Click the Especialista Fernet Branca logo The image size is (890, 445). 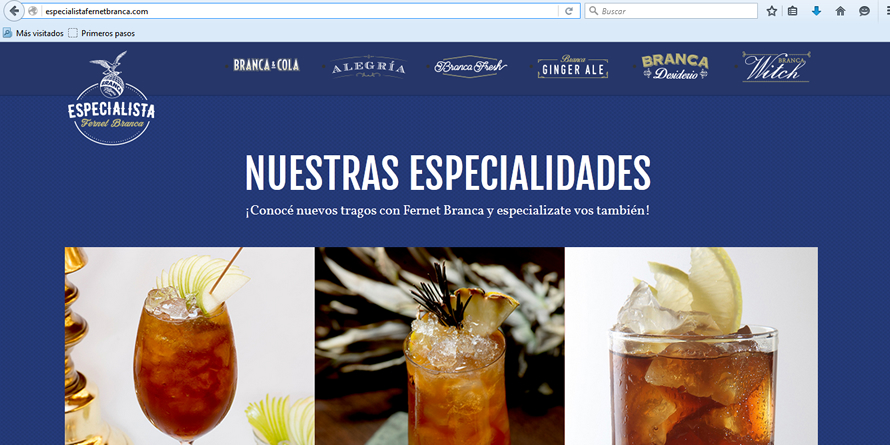point(111,98)
